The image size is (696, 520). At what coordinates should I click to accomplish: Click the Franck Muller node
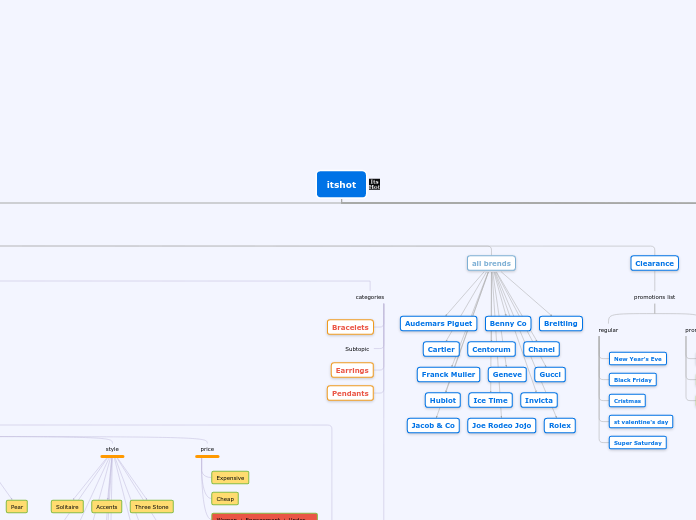click(448, 374)
